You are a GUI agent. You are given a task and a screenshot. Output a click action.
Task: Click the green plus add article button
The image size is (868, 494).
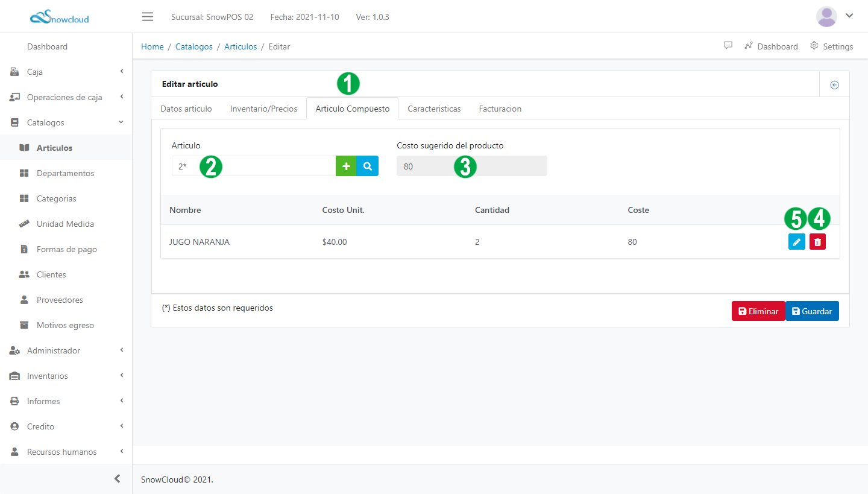[346, 166]
